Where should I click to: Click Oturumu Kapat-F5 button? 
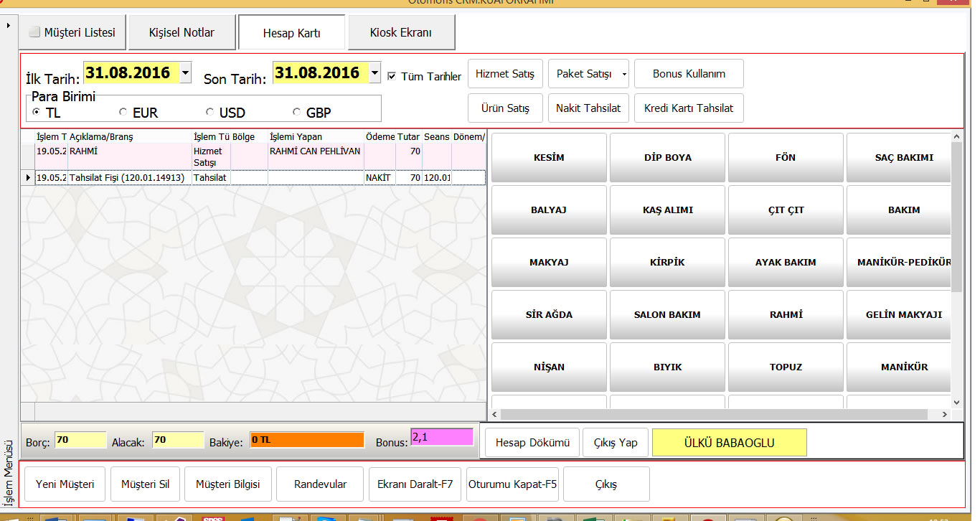pyautogui.click(x=512, y=484)
